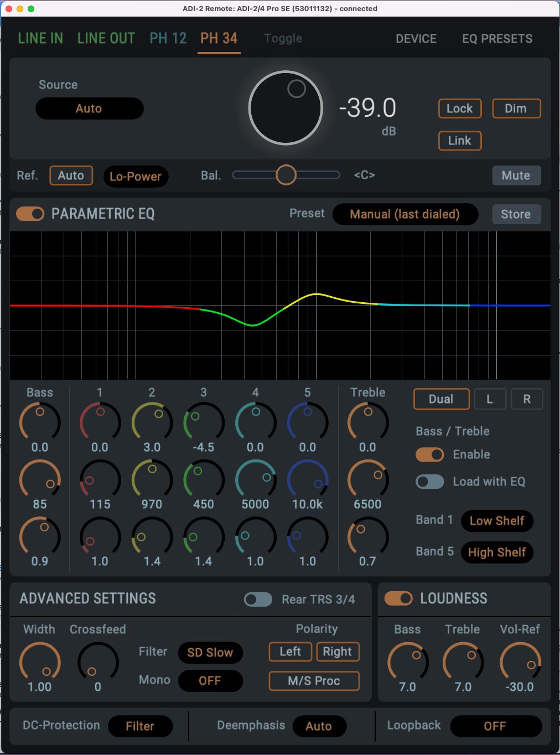
Task: Toggle the Ref. Auto button
Action: 71,175
